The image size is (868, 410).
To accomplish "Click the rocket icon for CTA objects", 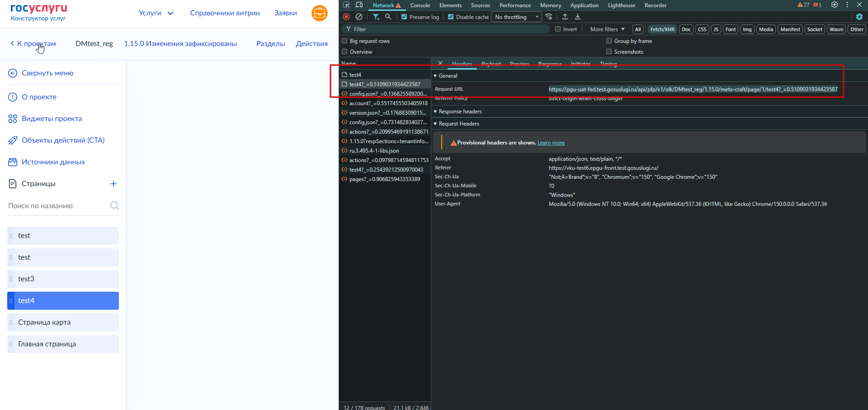I will click(x=13, y=140).
